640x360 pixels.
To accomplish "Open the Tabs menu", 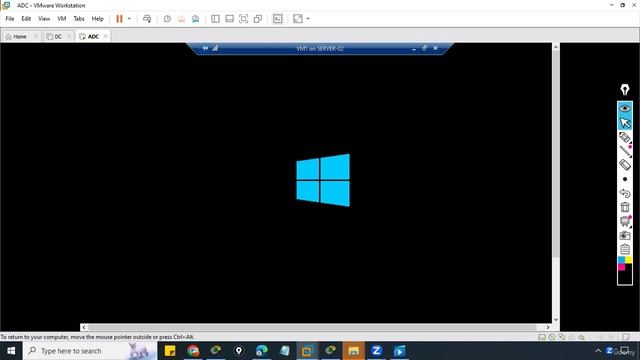I will 79,19.
